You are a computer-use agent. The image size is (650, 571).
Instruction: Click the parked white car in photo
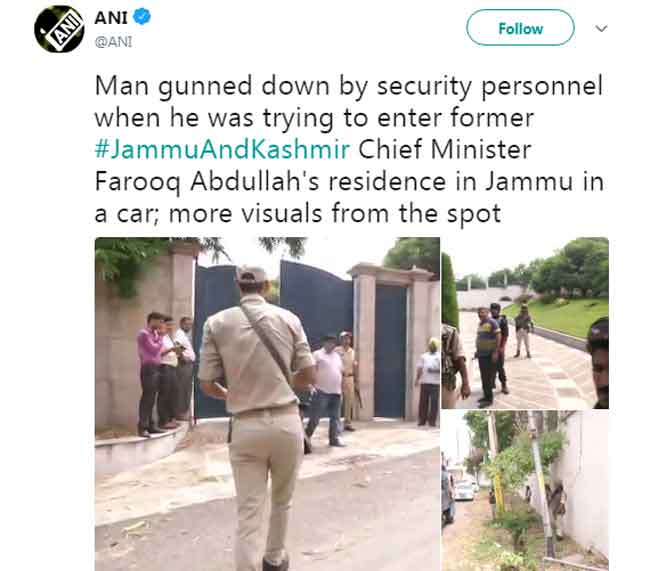tap(464, 490)
